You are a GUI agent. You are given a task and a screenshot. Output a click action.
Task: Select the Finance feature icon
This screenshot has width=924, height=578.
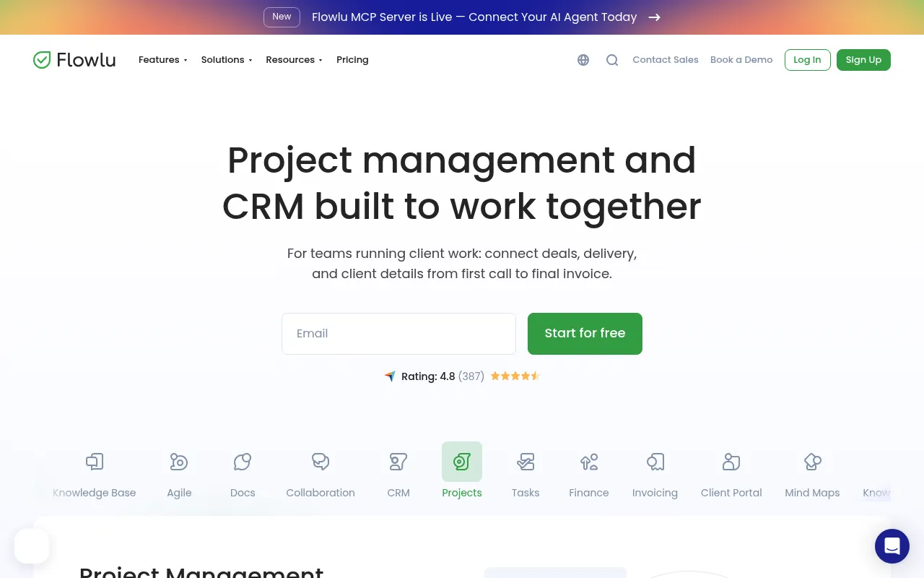point(589,462)
